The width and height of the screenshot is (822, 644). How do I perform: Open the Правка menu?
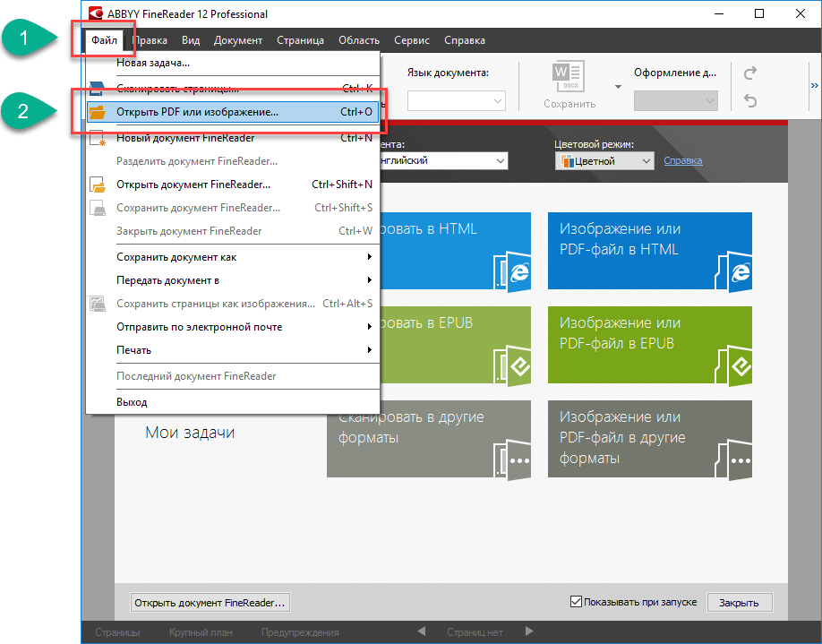pyautogui.click(x=150, y=40)
